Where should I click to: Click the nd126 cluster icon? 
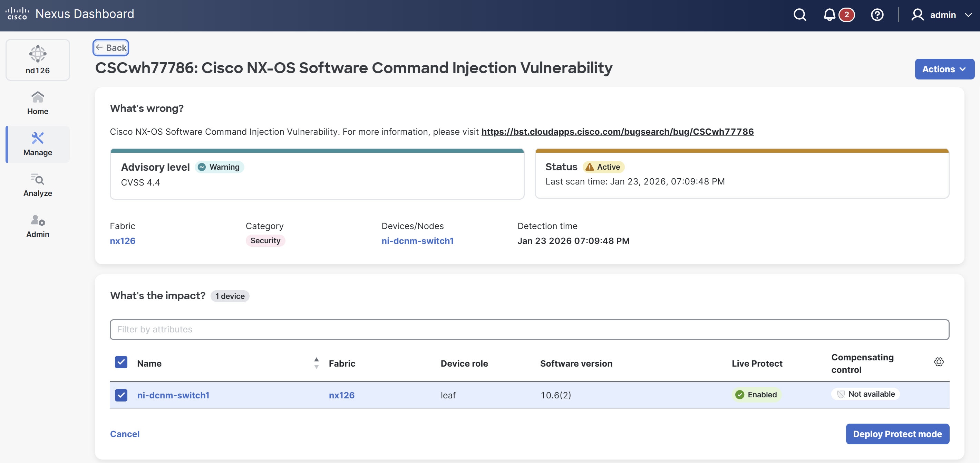click(37, 59)
